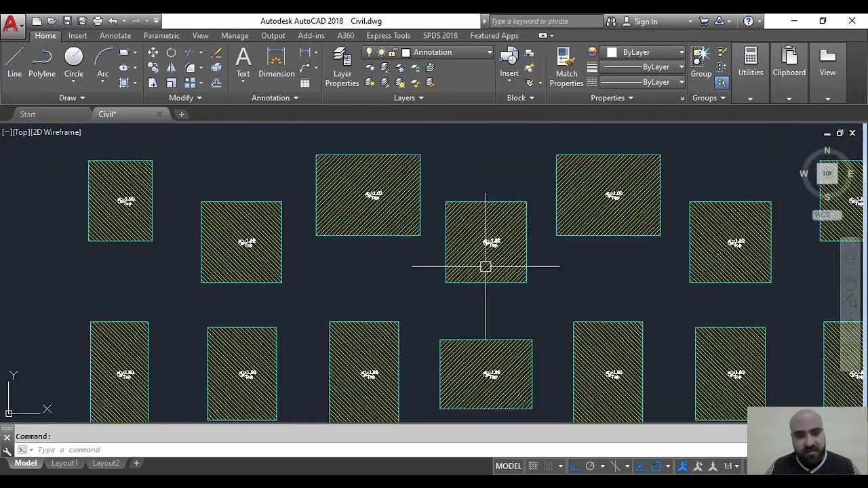Insert a Table from Annotation panel
The width and height of the screenshot is (868, 488).
point(305,83)
